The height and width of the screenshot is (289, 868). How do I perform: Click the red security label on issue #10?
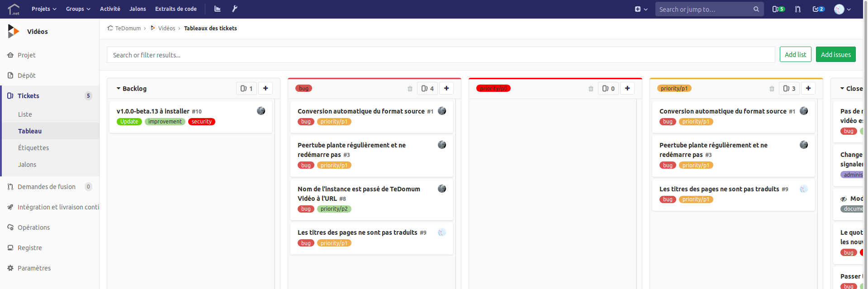[201, 122]
